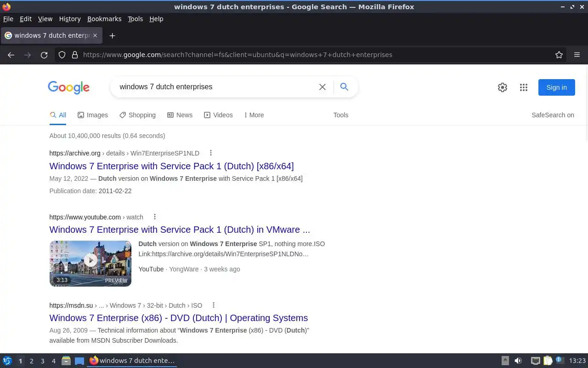Click the Sign in button

(x=556, y=87)
